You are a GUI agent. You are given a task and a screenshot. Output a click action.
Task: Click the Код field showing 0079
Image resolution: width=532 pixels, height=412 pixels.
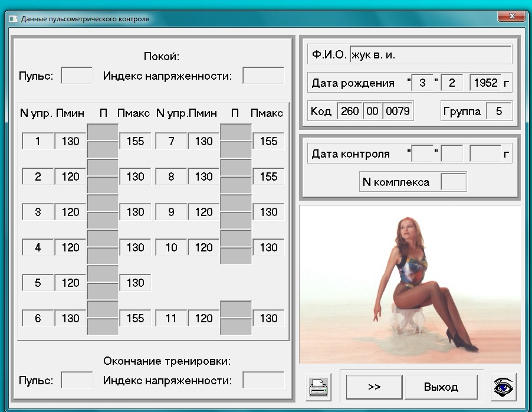coord(398,111)
